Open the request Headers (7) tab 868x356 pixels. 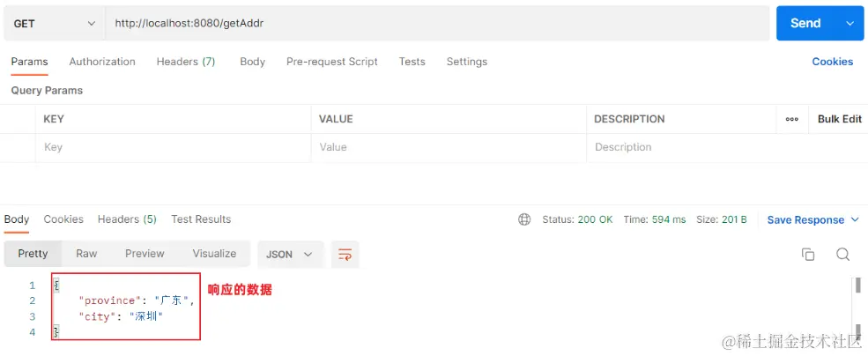tap(186, 62)
